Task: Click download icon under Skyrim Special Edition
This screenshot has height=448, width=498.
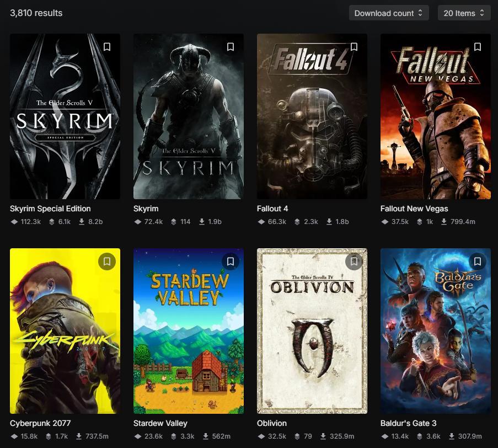Action: click(x=82, y=221)
